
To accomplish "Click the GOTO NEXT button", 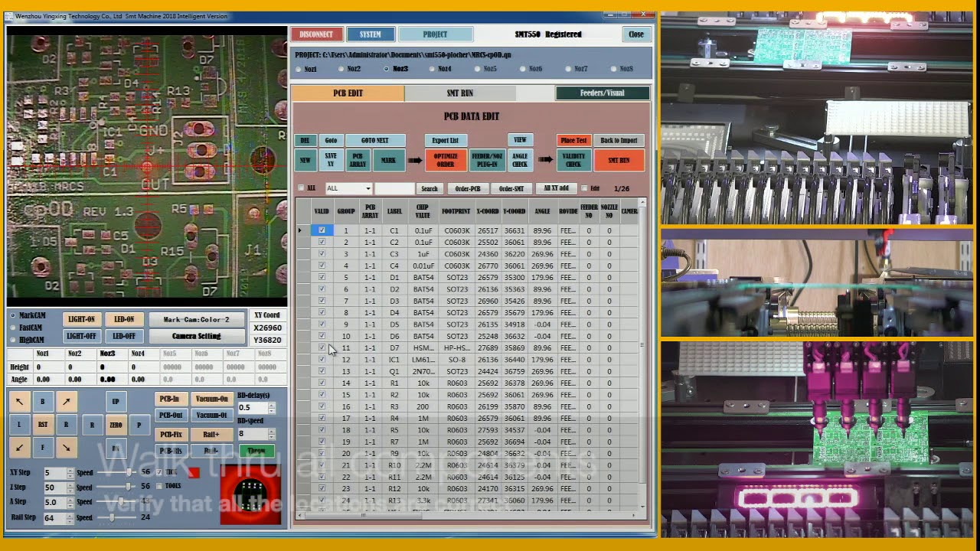I will pyautogui.click(x=374, y=140).
